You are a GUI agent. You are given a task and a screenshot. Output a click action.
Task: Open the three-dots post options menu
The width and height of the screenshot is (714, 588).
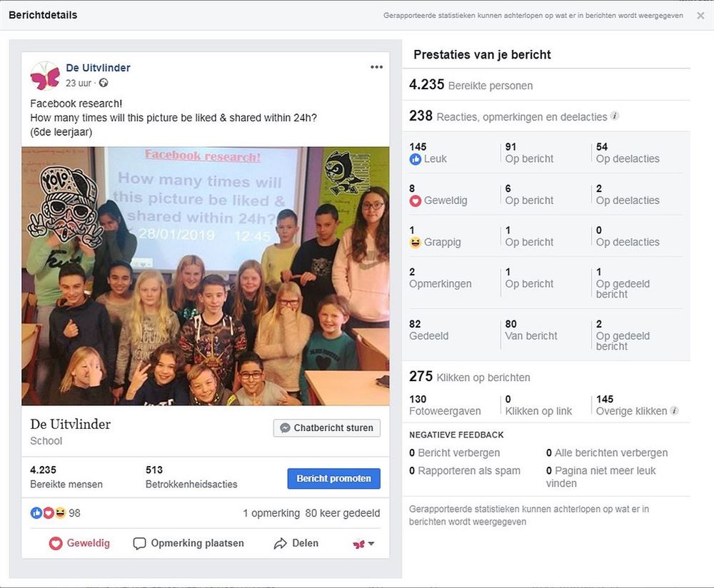point(376,67)
